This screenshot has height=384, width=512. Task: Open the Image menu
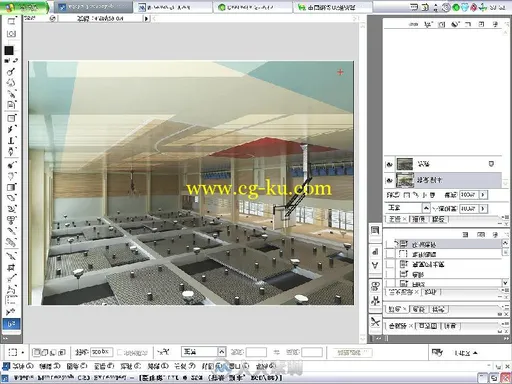[x=77, y=366]
